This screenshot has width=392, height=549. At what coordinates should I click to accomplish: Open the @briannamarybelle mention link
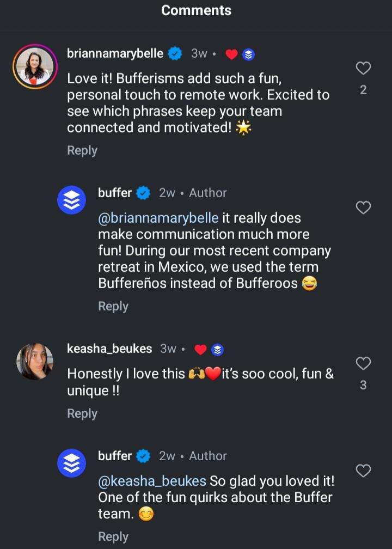tap(158, 218)
